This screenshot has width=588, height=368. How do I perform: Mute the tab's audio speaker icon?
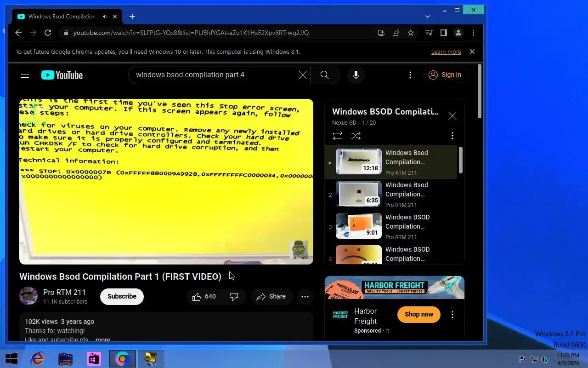(x=105, y=17)
